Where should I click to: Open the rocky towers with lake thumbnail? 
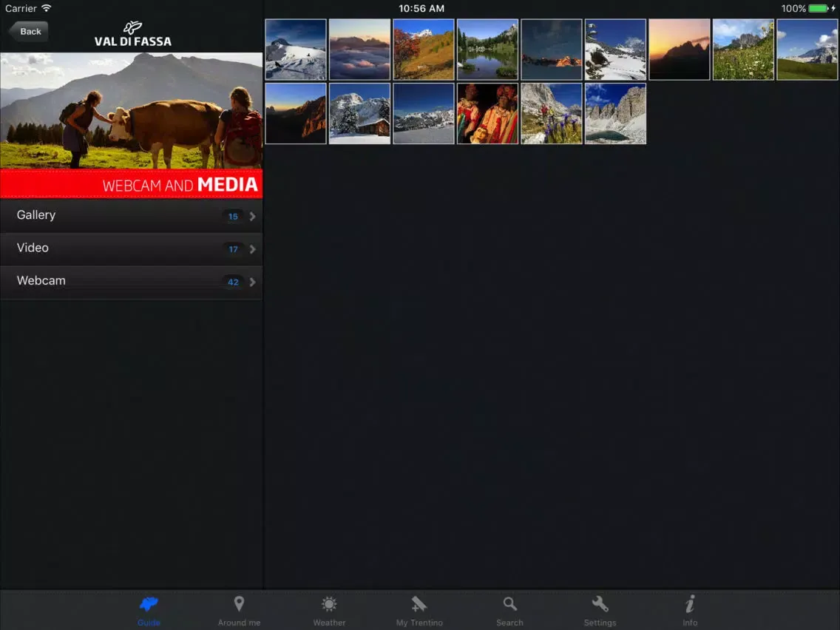tap(615, 114)
